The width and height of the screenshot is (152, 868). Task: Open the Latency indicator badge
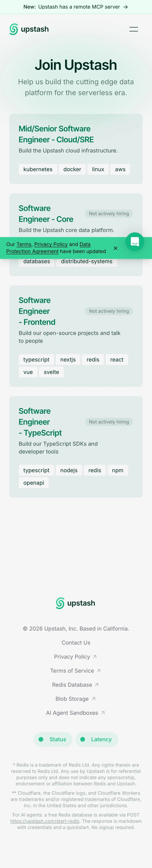97,739
